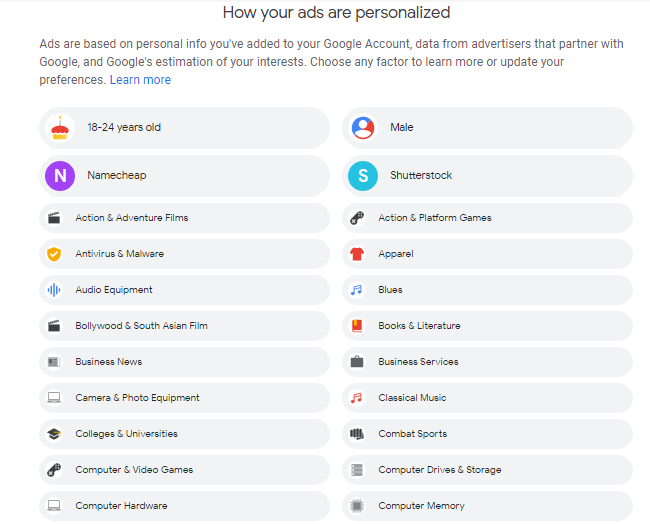Click the Antivirus & Malware shield icon

coord(54,254)
